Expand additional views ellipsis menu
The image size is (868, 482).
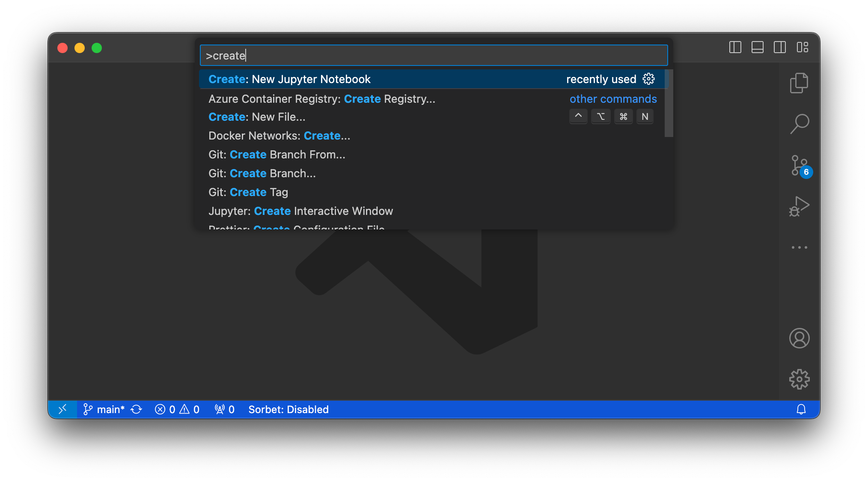tap(799, 247)
